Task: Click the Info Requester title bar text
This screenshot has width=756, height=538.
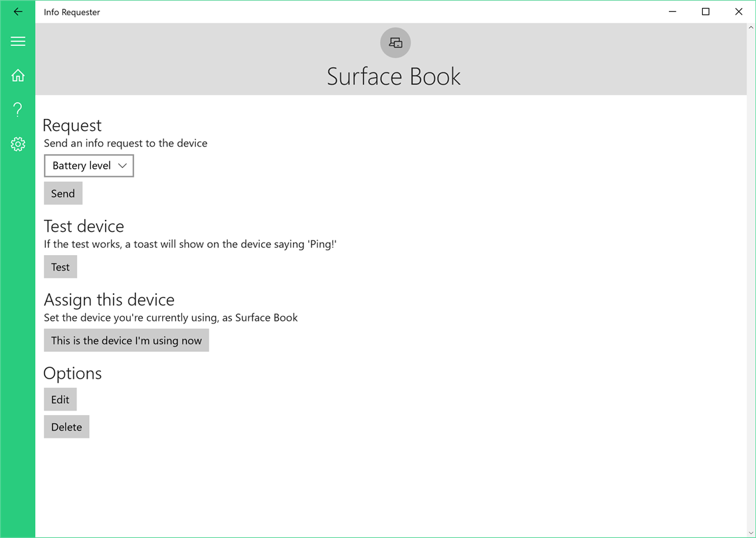Action: (x=72, y=12)
